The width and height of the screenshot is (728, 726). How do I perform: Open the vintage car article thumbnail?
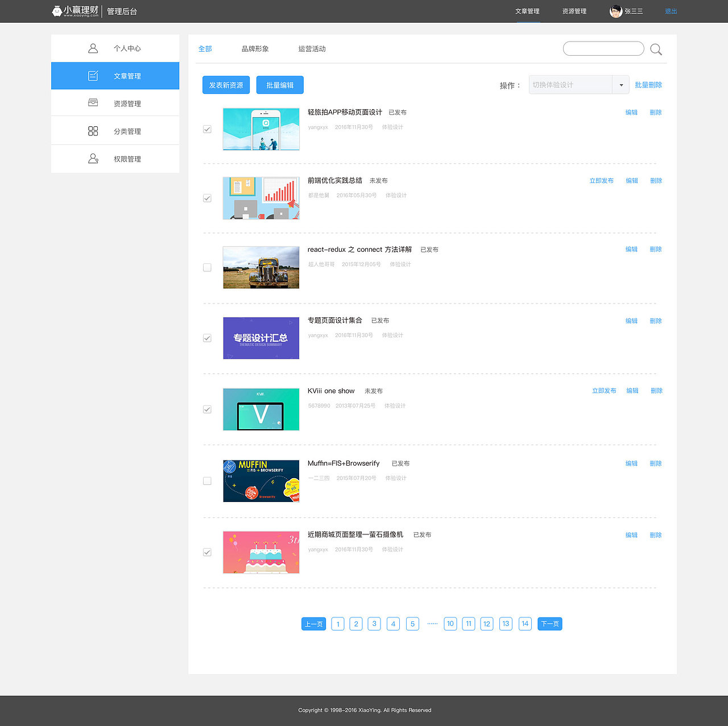pos(261,267)
